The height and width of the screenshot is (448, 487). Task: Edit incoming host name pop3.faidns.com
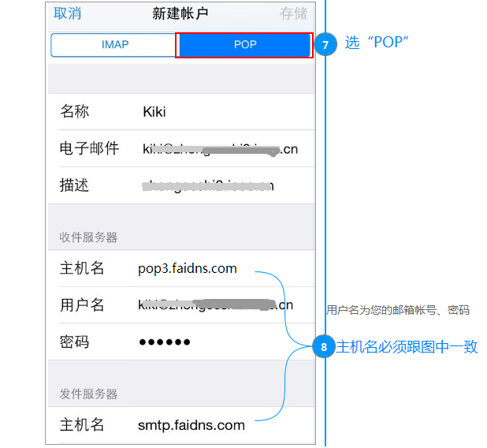click(x=181, y=268)
